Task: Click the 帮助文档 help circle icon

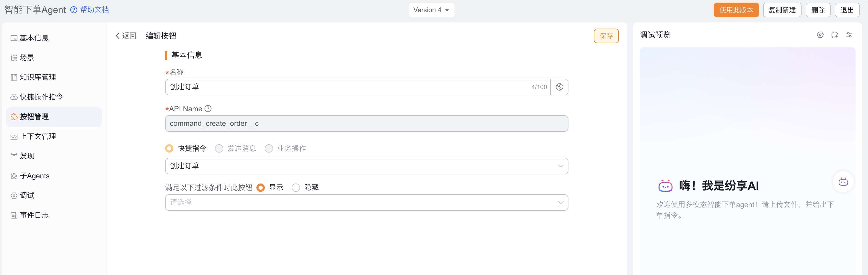Action: coord(73,10)
